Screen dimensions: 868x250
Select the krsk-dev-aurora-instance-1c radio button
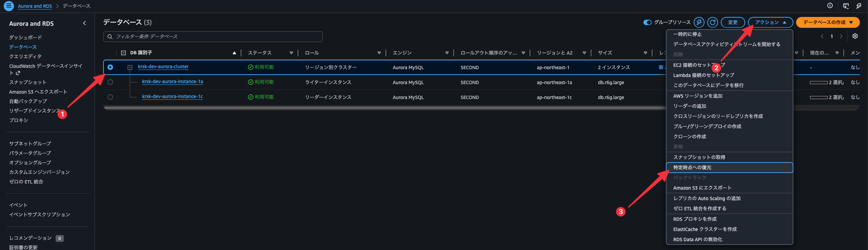coord(110,97)
